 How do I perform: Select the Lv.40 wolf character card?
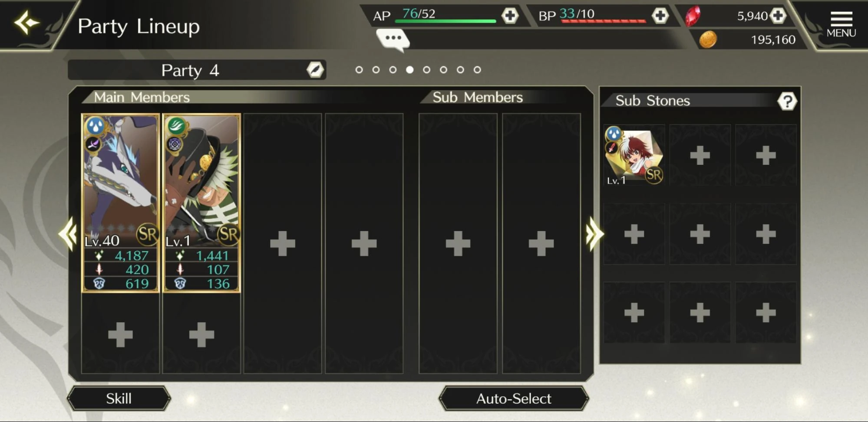(x=120, y=203)
